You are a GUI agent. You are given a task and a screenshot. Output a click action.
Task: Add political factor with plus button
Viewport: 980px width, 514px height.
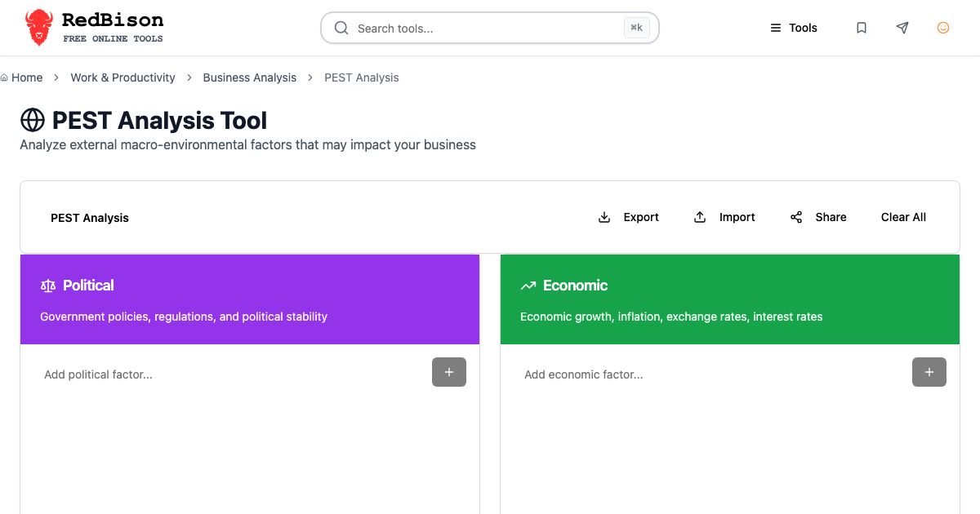click(449, 372)
